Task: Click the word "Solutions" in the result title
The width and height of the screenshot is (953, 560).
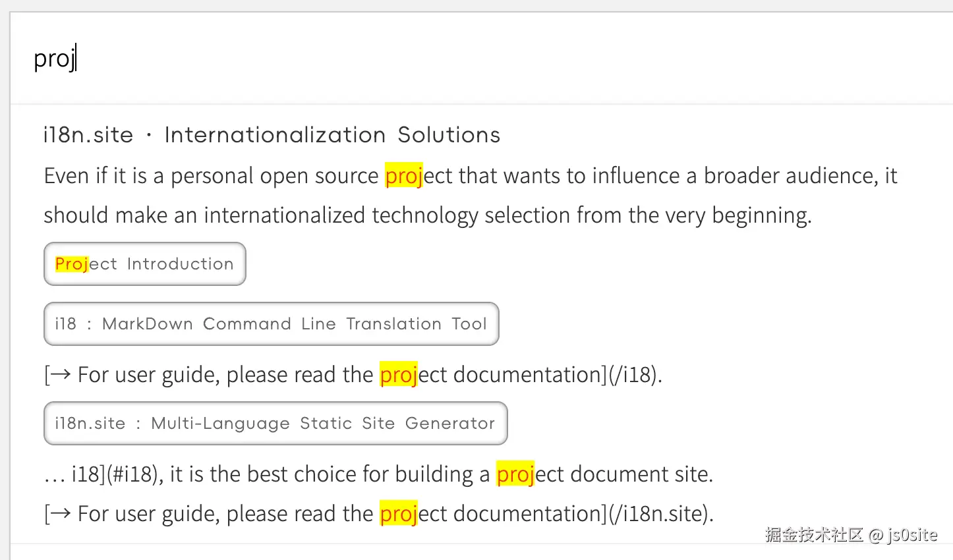Action: coord(449,135)
